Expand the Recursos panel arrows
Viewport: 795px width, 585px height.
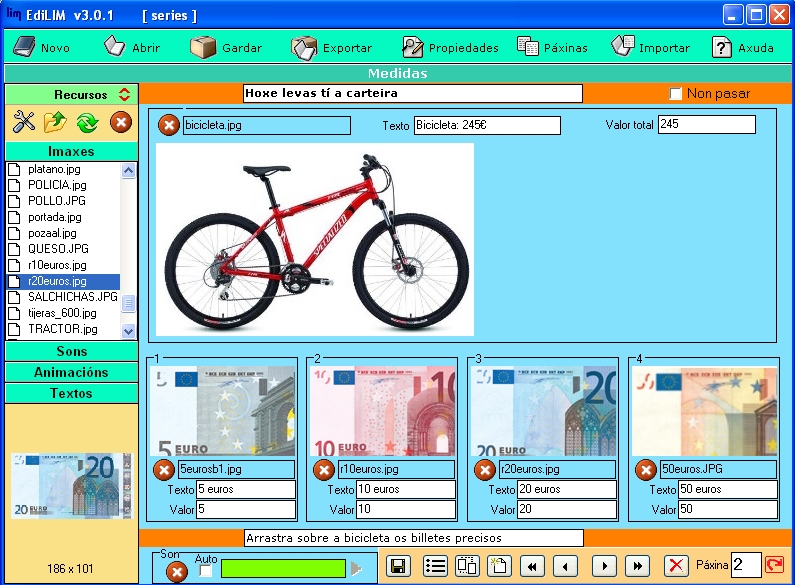click(x=124, y=95)
